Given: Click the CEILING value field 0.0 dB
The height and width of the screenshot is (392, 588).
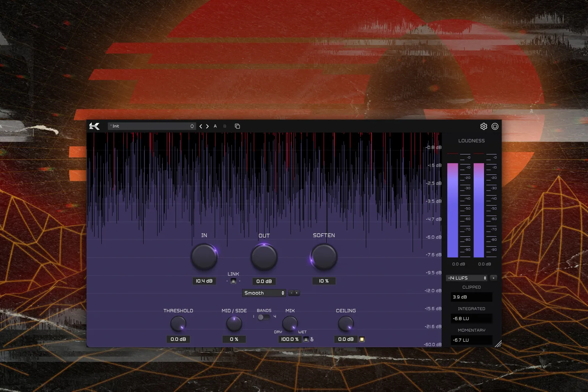Looking at the screenshot, I should pos(346,339).
